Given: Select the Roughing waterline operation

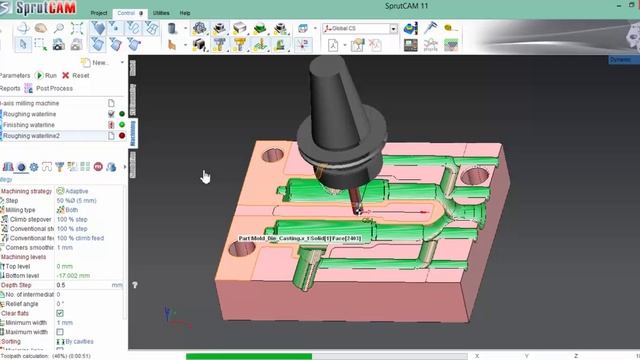Looking at the screenshot, I should click(29, 114).
